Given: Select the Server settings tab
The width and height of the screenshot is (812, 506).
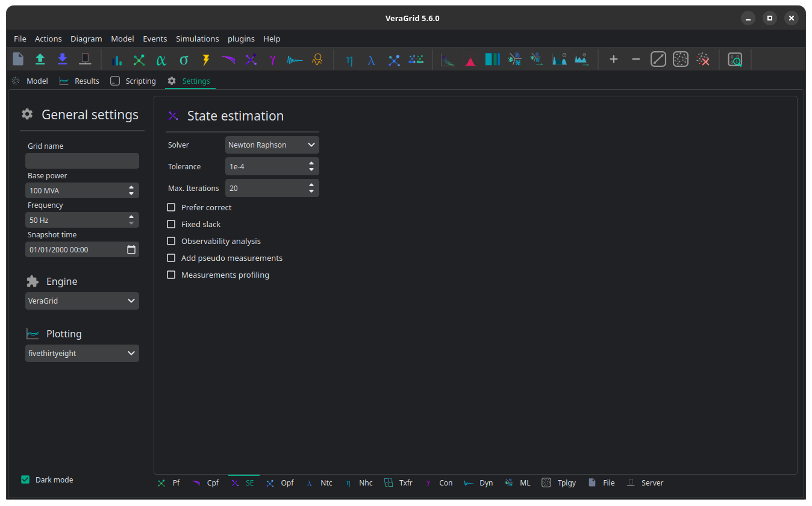Looking at the screenshot, I should coord(645,483).
